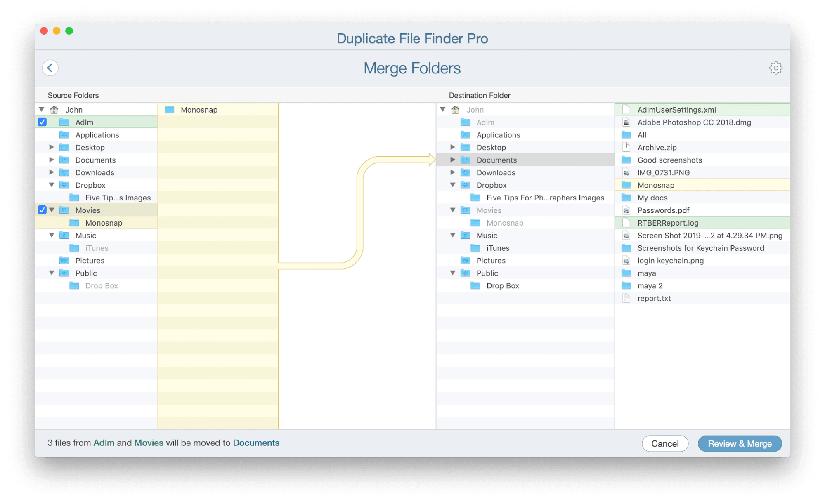Screen dimensions: 825x504
Task: Uncheck the Adlm source folder checkbox
Action: point(42,122)
